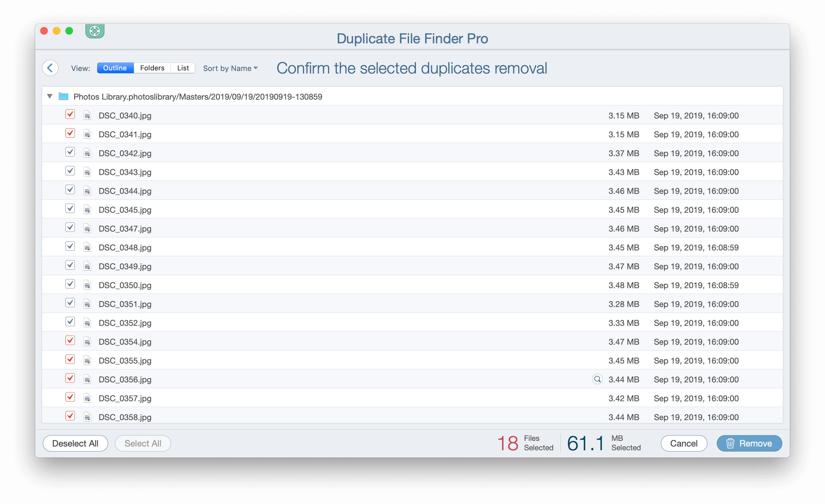Select DSC_0345.jpg tree item

coord(124,210)
